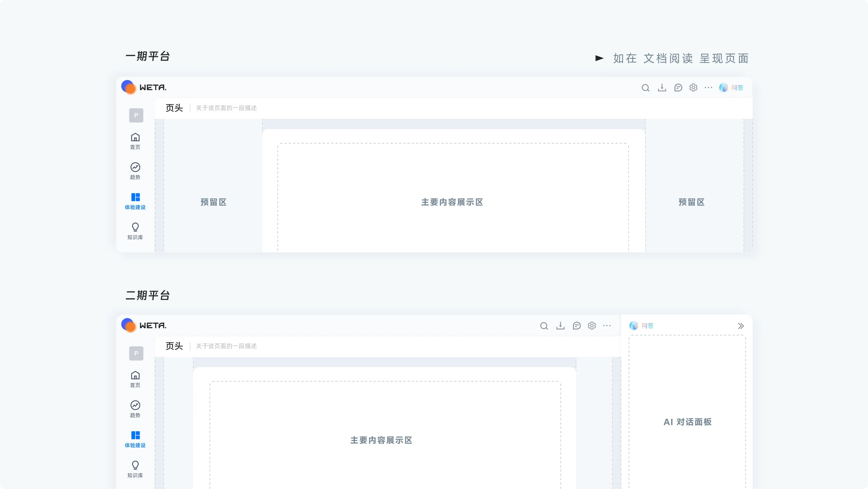The height and width of the screenshot is (489, 868).
Task: Open the more options dots in 二期平台 header
Action: (607, 326)
